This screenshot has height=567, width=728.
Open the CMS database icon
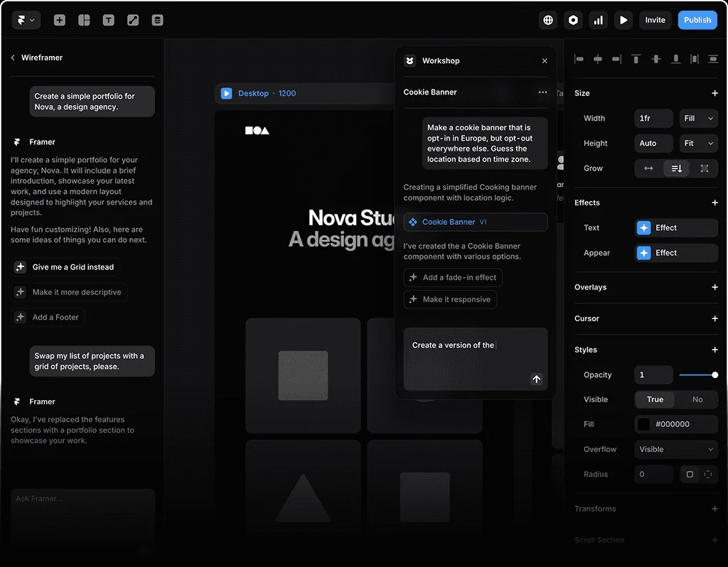[x=157, y=20]
